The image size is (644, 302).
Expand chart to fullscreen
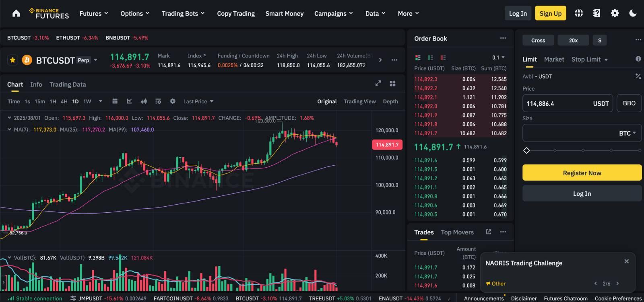coord(378,83)
